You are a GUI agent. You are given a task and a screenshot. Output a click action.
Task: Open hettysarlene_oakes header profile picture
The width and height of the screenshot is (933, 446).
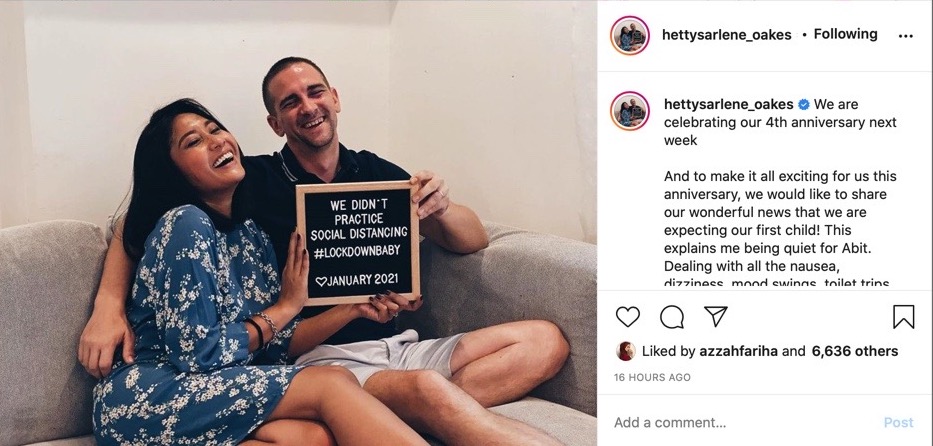click(630, 36)
